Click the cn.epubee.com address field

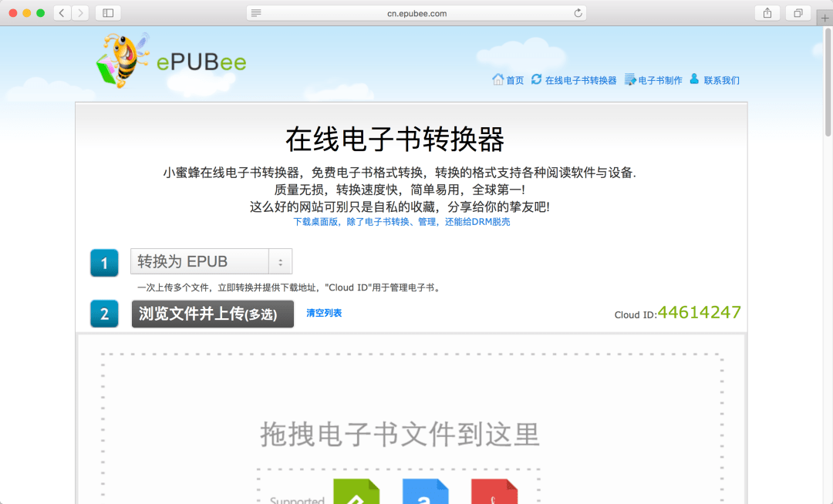pyautogui.click(x=416, y=13)
